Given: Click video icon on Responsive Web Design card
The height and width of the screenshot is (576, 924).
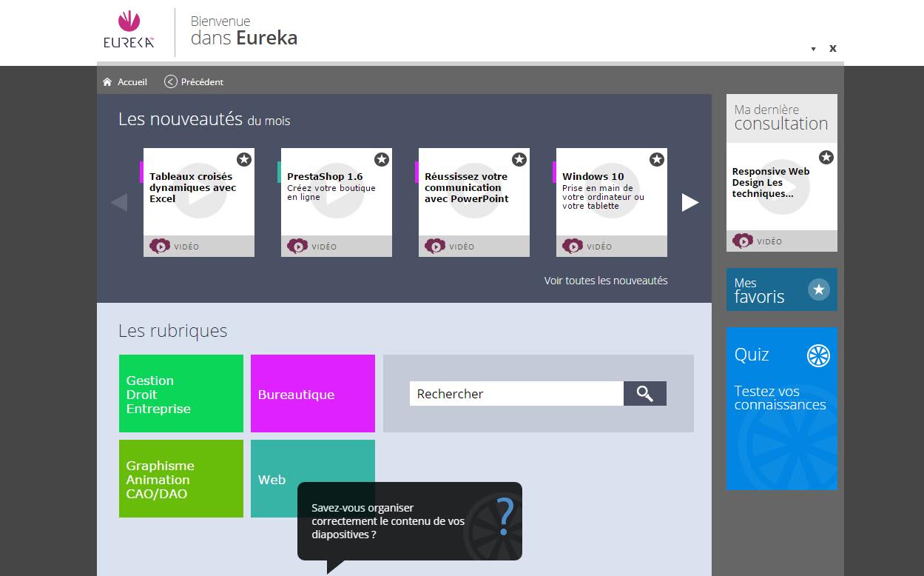Looking at the screenshot, I should click(x=743, y=241).
